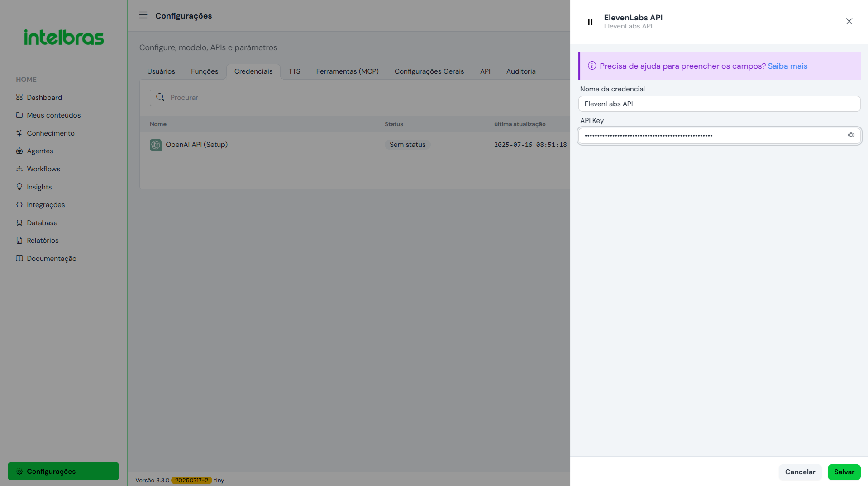This screenshot has height=486, width=868.
Task: Click the ElevenLabs logo icon in panel header
Action: 590,22
